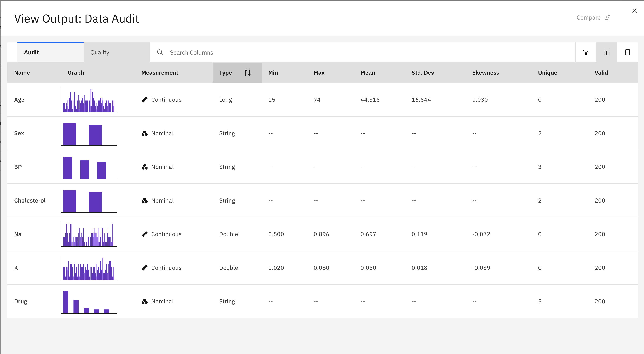This screenshot has height=354, width=644.
Task: Click the Age skewness 0.030
Action: 480,100
